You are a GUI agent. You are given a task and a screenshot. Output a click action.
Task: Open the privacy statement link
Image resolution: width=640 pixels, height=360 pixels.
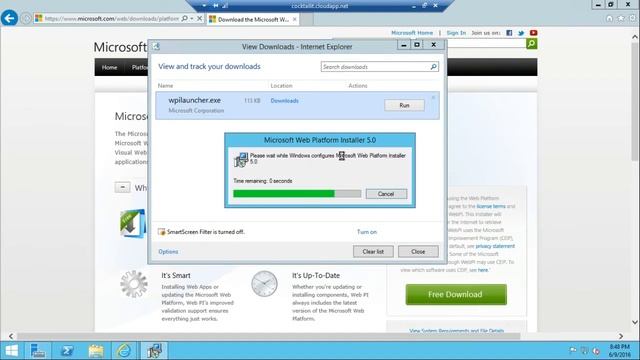point(495,246)
